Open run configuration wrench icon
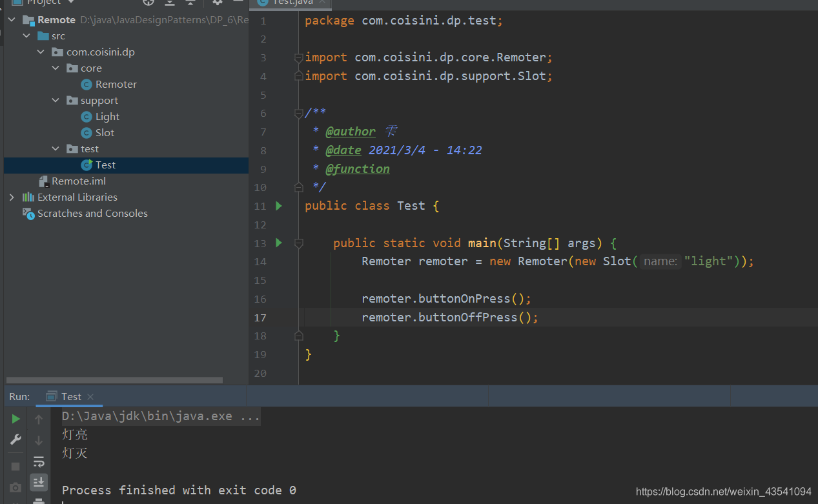 (15, 440)
